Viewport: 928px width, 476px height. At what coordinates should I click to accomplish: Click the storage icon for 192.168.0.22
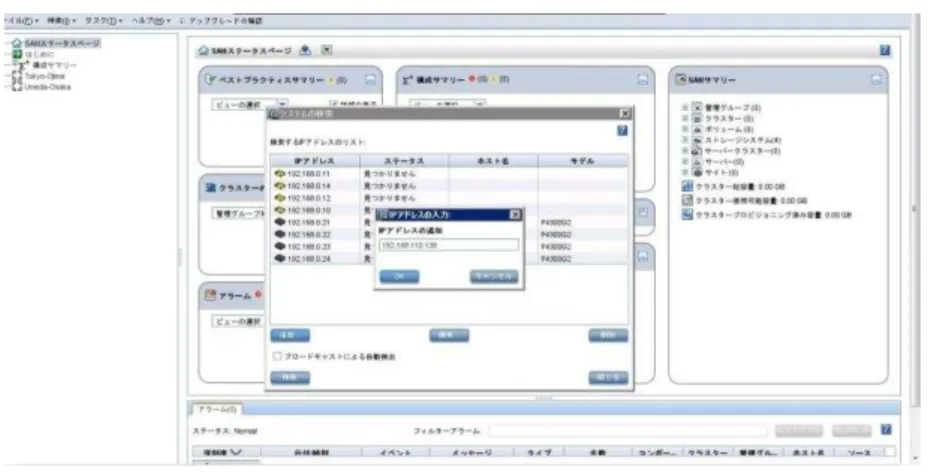(280, 234)
